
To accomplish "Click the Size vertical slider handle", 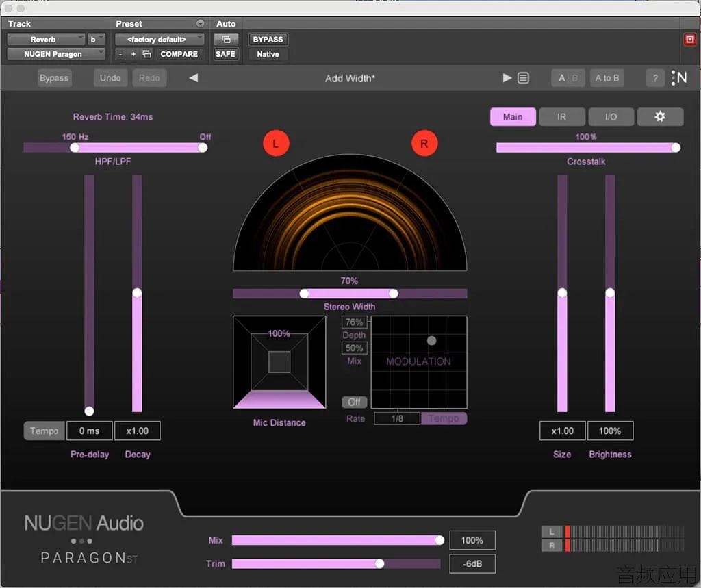I will click(x=562, y=293).
